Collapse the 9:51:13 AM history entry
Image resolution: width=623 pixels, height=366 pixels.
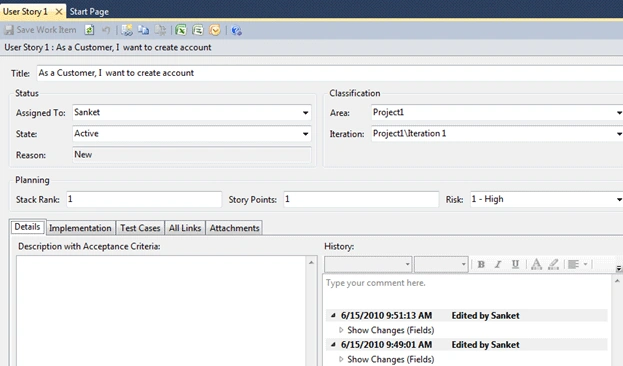(333, 316)
